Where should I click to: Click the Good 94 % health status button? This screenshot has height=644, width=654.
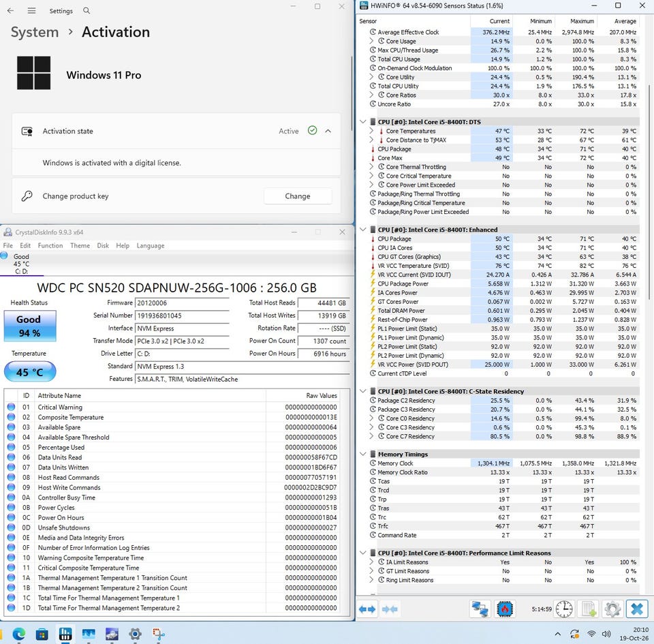click(30, 326)
